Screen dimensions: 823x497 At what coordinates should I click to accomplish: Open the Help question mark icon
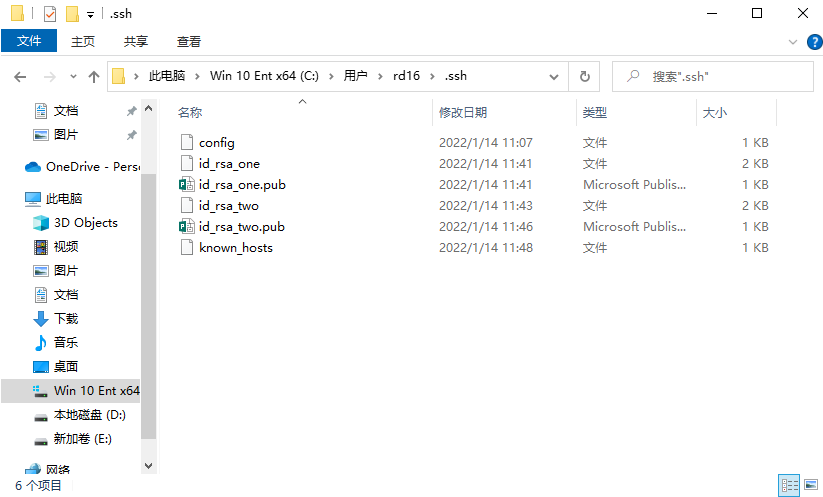pos(815,42)
